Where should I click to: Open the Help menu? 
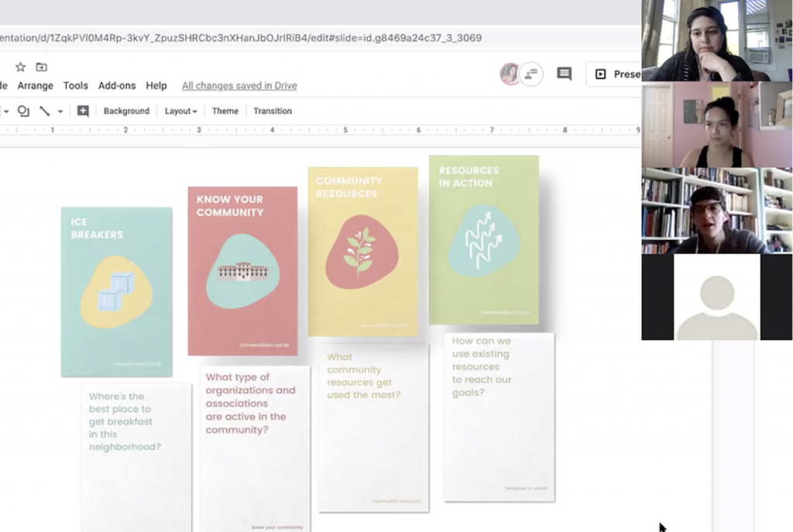click(x=156, y=86)
